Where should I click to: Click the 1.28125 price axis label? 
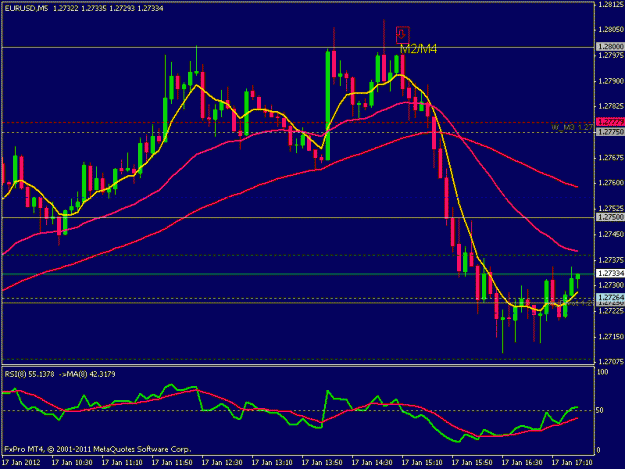(611, 4)
